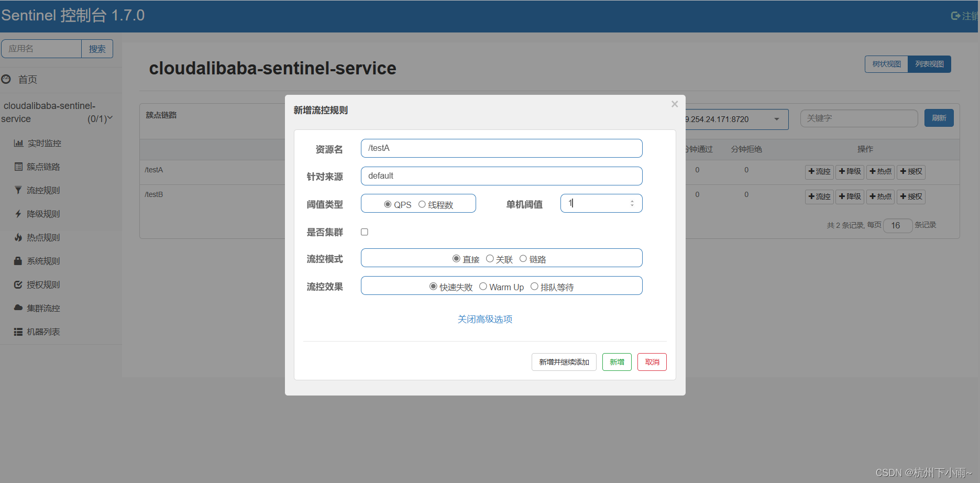Select 关联 flow control mode
Image resolution: width=980 pixels, height=483 pixels.
tap(490, 259)
